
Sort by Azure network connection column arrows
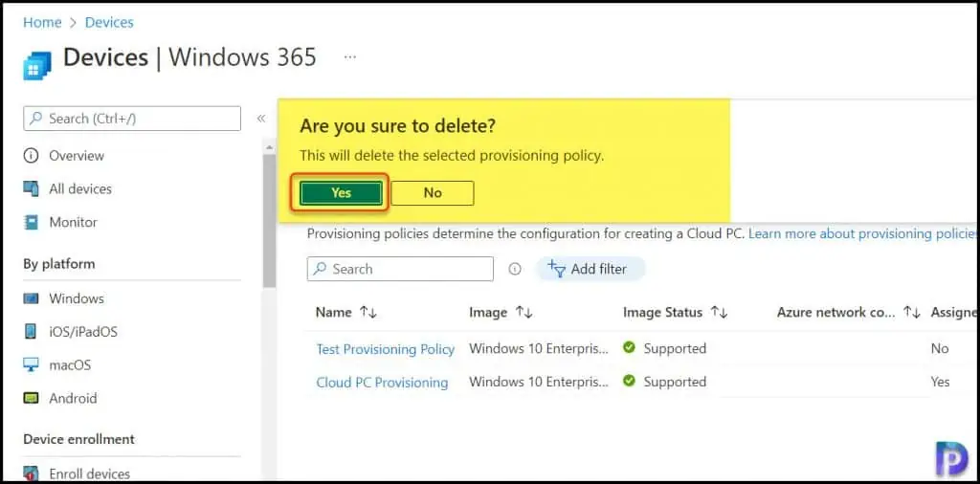912,312
